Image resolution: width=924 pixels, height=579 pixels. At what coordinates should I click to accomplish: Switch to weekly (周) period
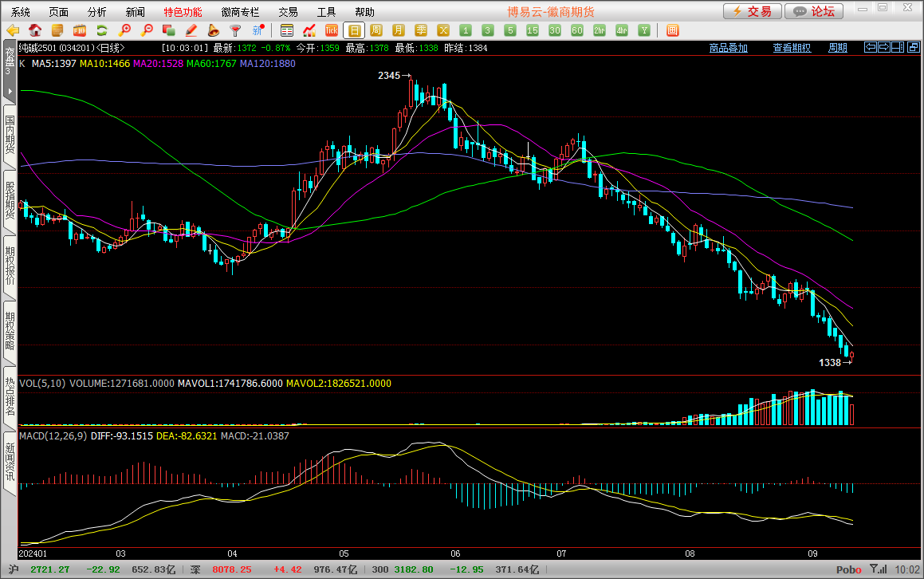(376, 30)
